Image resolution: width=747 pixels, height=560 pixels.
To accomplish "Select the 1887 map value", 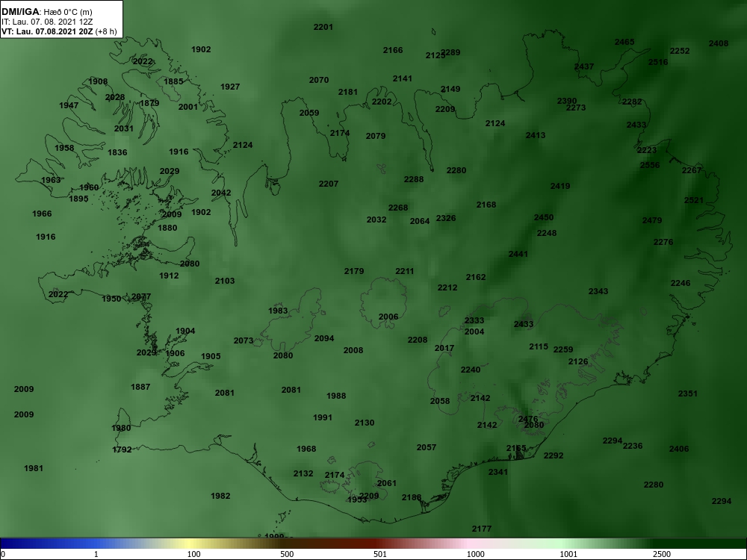I will 140,387.
